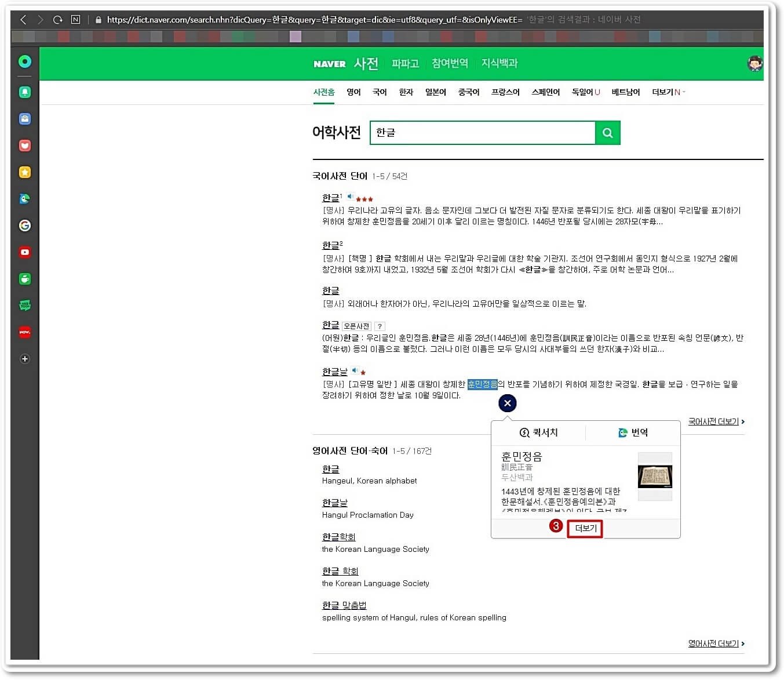Click the browser forward arrow
Screen dimensions: 784x680
[41, 20]
